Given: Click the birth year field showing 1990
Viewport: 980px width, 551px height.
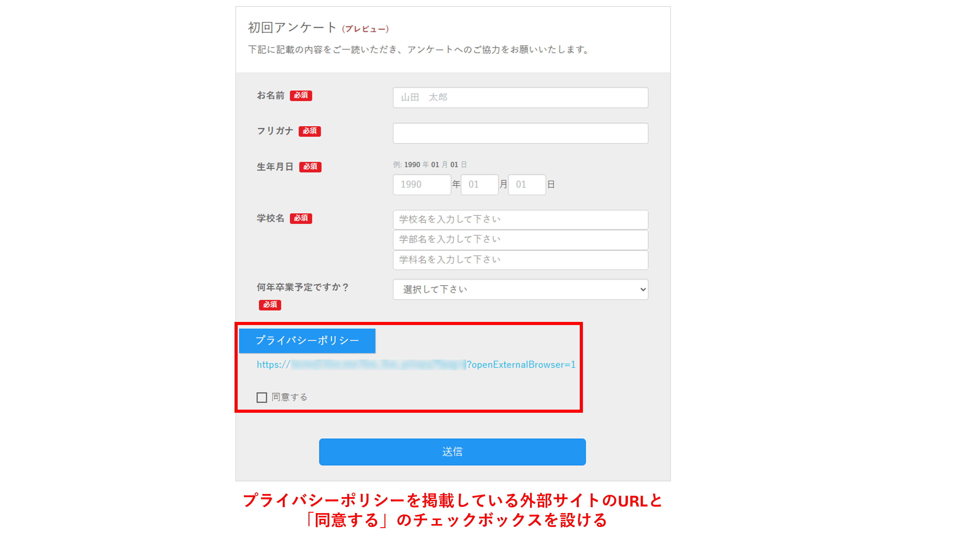Looking at the screenshot, I should [x=422, y=184].
